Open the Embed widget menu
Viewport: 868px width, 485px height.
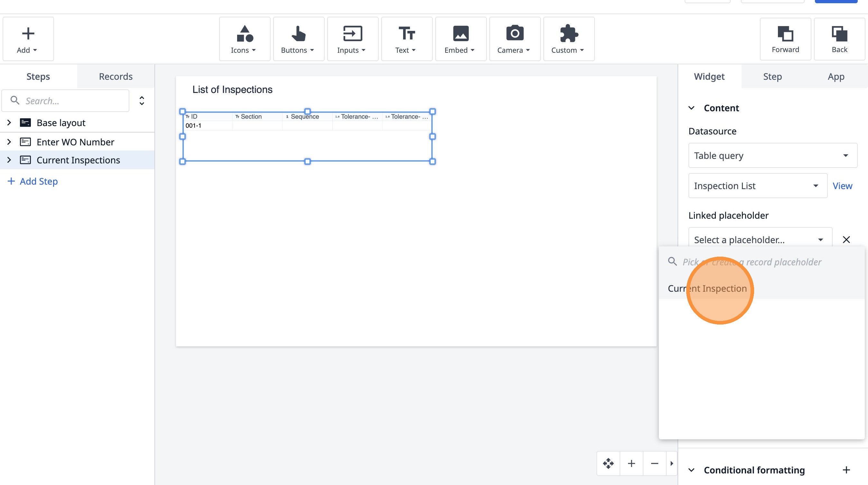[460, 39]
